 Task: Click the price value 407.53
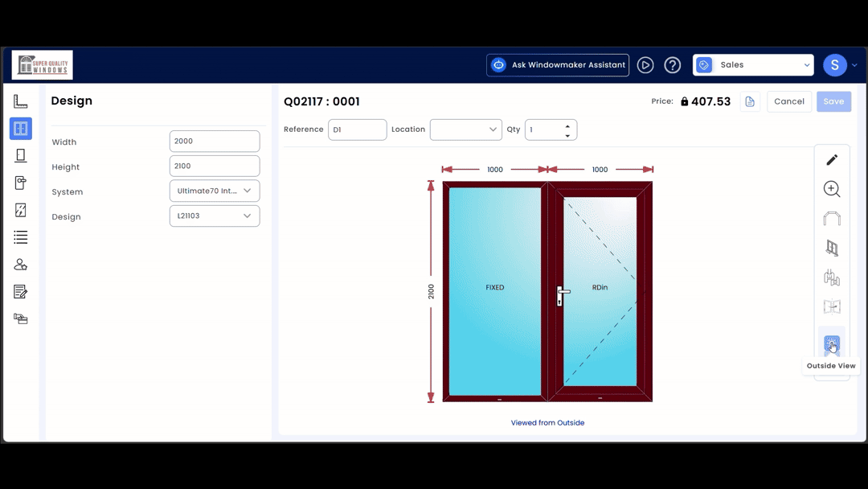[x=710, y=101]
